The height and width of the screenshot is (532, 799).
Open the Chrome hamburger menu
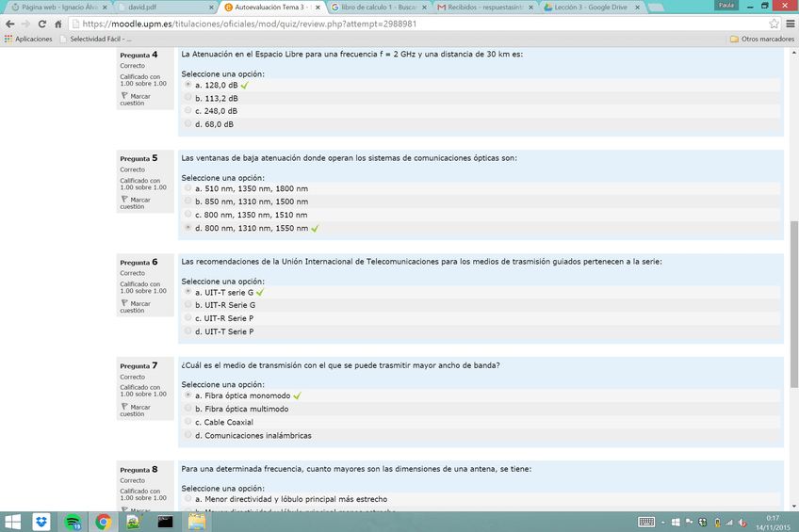790,24
